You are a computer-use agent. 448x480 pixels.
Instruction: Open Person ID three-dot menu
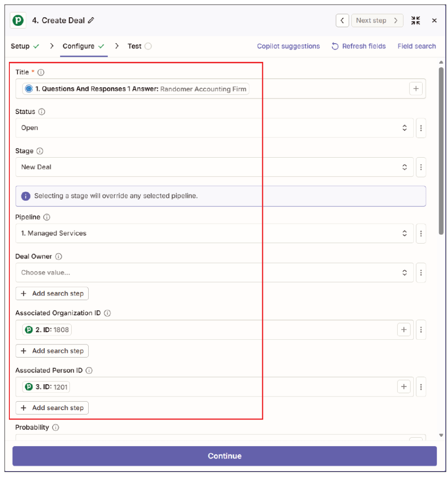tap(421, 387)
